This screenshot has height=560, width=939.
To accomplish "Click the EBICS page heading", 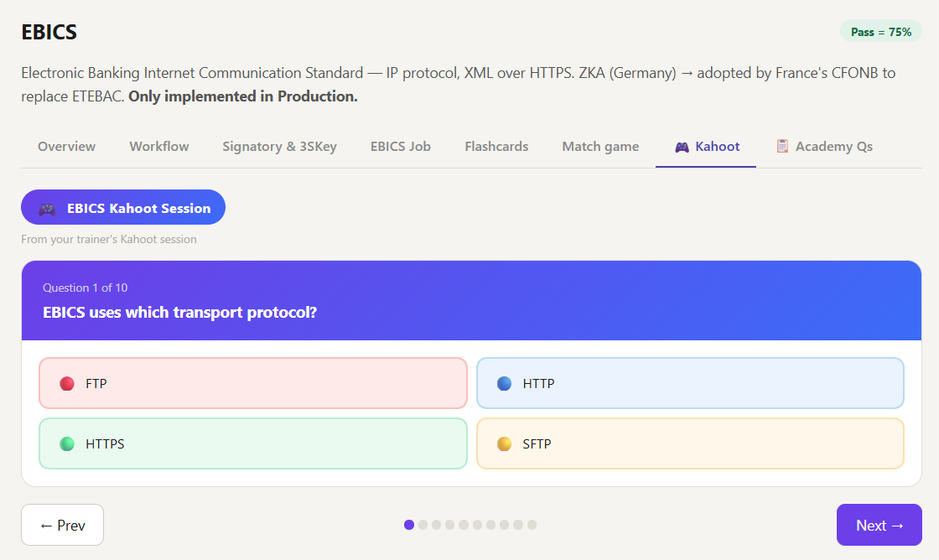I will click(49, 32).
